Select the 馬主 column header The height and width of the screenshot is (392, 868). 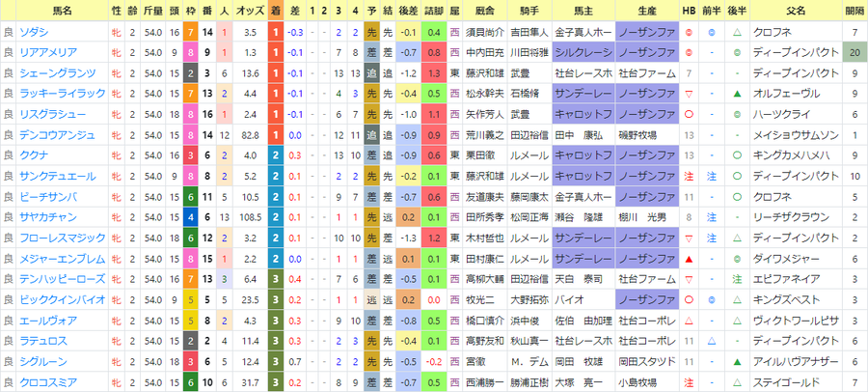click(x=583, y=11)
